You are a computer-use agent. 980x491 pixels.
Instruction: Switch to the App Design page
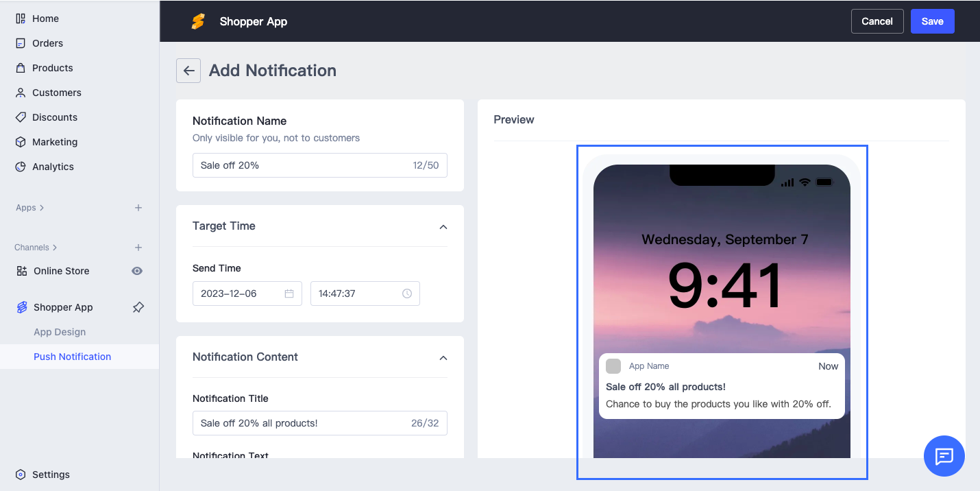tap(60, 331)
